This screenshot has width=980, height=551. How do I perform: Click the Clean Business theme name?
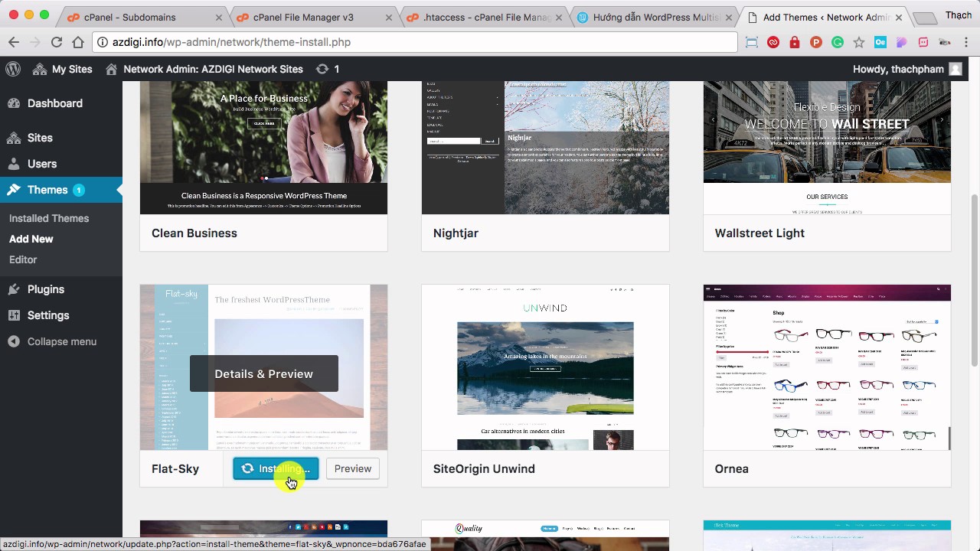pyautogui.click(x=194, y=233)
